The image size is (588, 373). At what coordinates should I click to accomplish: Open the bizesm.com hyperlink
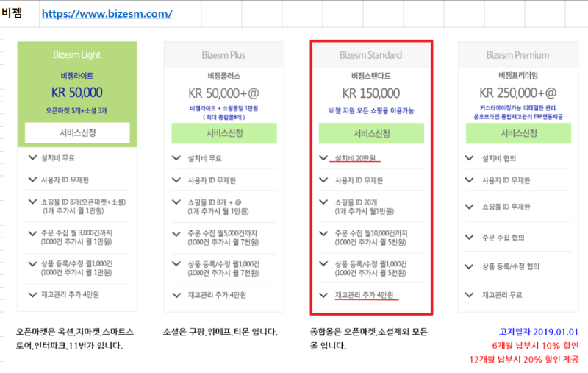click(107, 14)
